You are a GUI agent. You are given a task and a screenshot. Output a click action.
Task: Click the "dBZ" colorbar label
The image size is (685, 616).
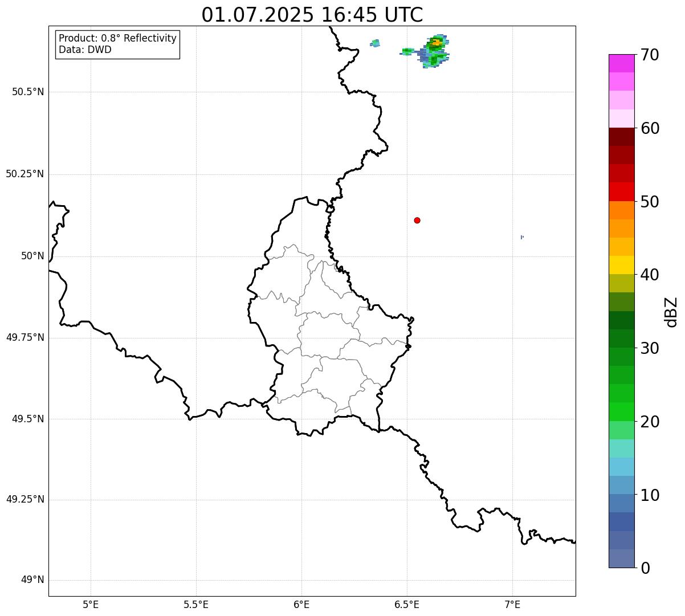click(x=671, y=312)
